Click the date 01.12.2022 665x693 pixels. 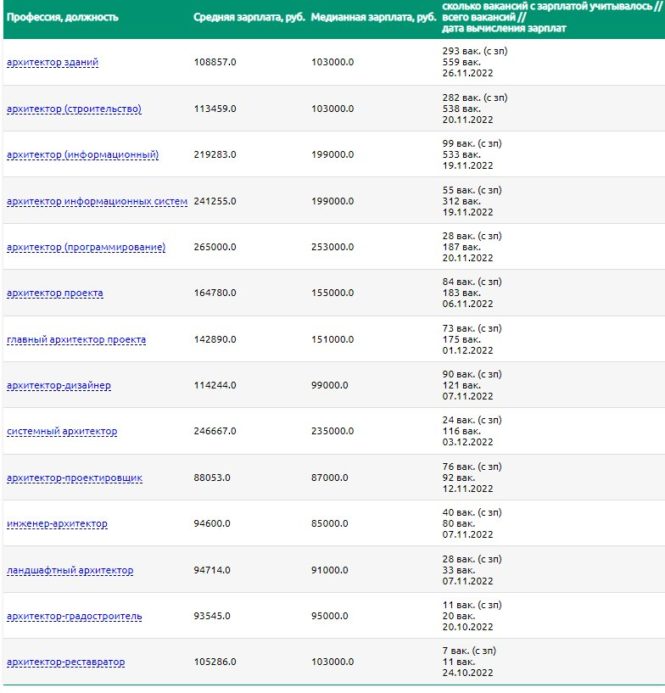point(467,350)
